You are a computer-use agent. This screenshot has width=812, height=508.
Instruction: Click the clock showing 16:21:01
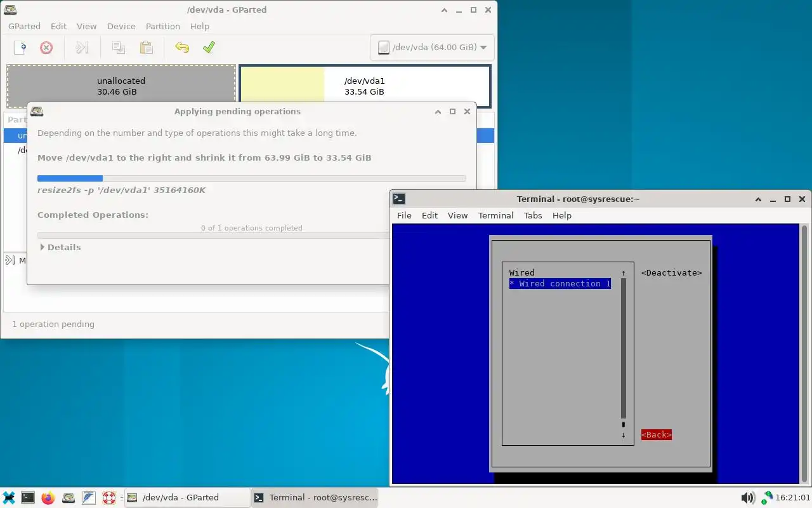tap(793, 498)
